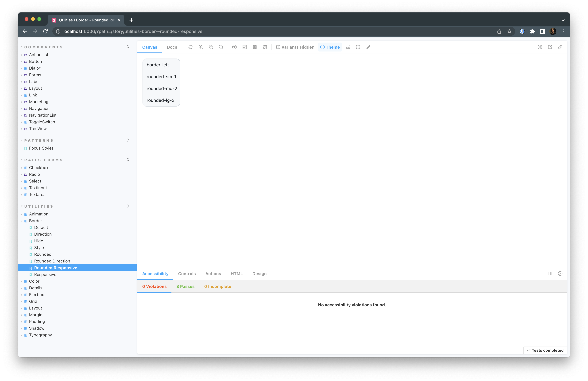Click the browser address bar URL
The image size is (588, 381).
(x=133, y=31)
